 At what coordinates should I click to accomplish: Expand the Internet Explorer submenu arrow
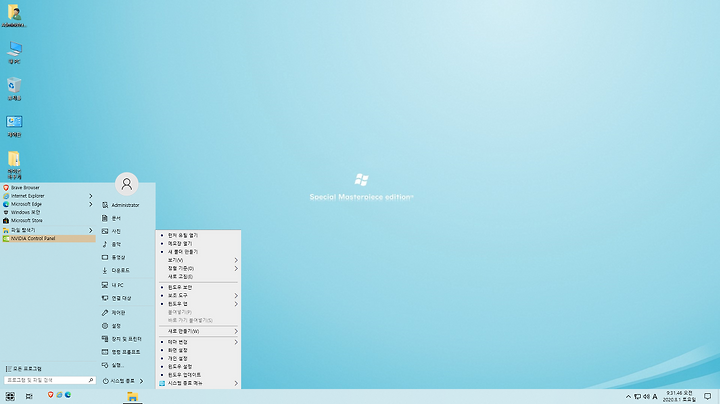(90, 196)
